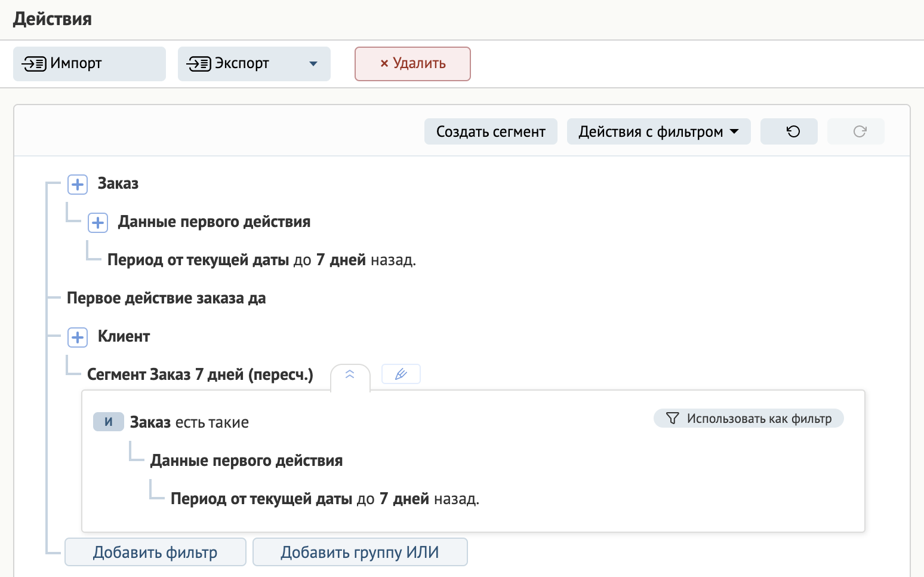The width and height of the screenshot is (924, 577).
Task: Expand the Клиент plus icon
Action: 78,337
